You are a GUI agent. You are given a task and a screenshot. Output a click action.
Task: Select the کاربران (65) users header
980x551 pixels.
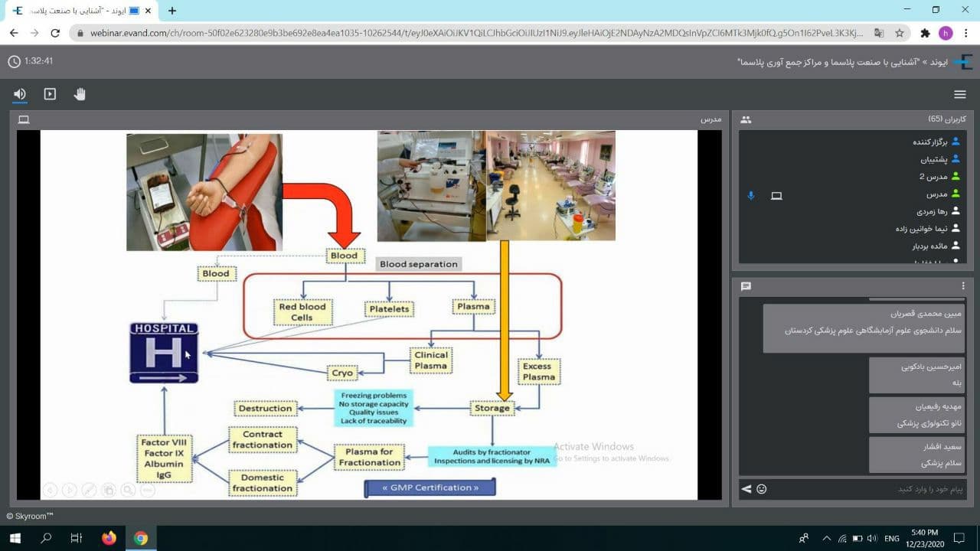pos(947,119)
